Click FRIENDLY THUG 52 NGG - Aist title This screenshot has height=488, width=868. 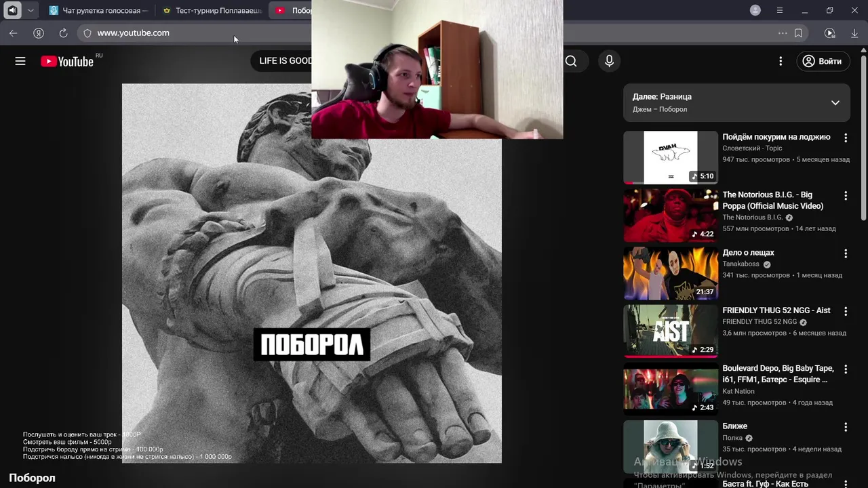[776, 310]
